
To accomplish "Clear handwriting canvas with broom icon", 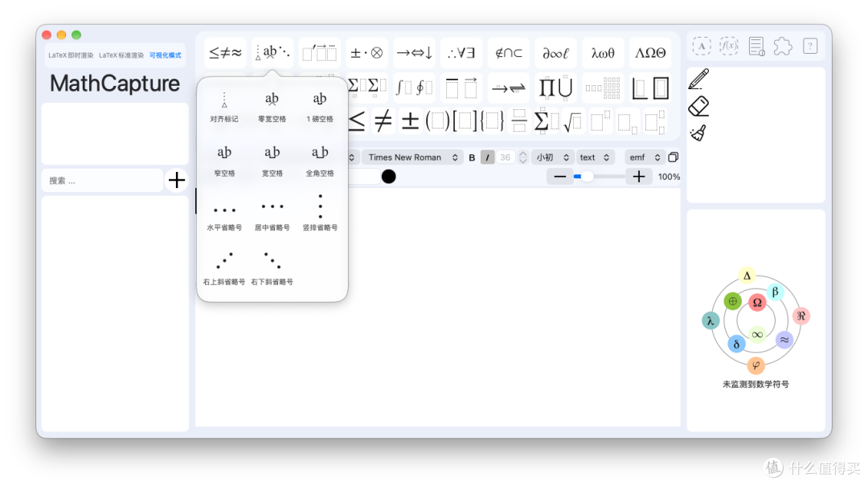I will point(698,133).
